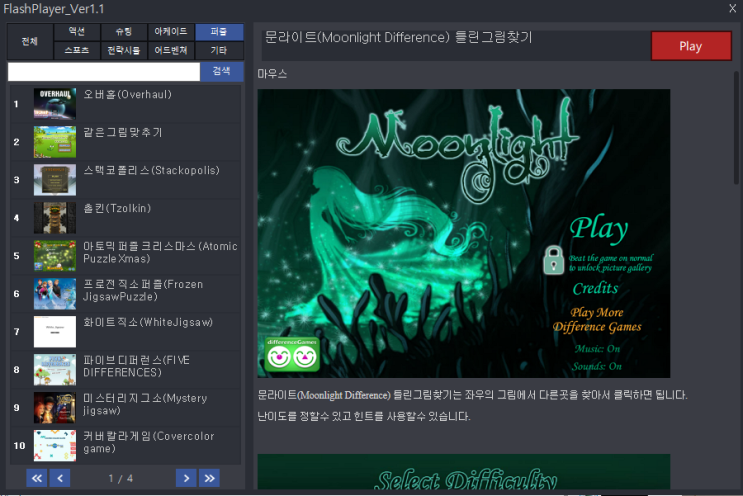Select the 슈팅 category tab
The height and width of the screenshot is (496, 743).
coord(124,32)
